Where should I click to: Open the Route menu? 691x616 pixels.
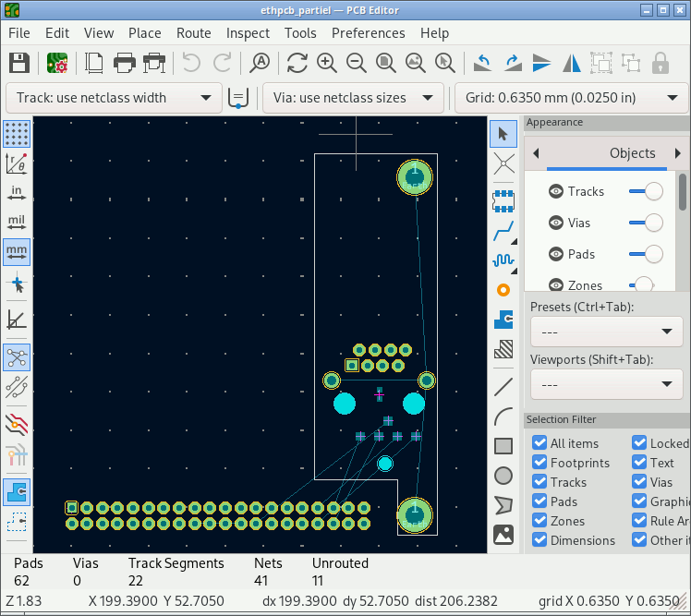pos(193,33)
